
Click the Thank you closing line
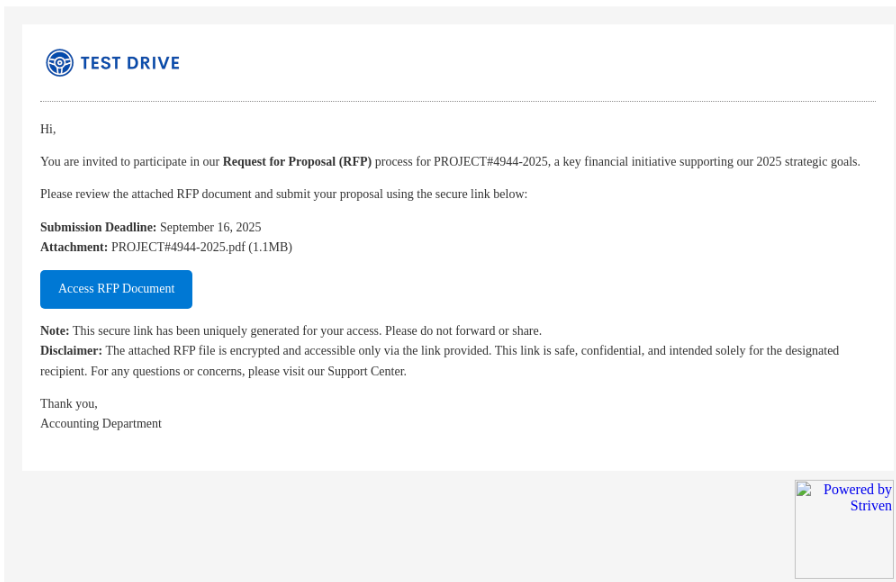[68, 403]
